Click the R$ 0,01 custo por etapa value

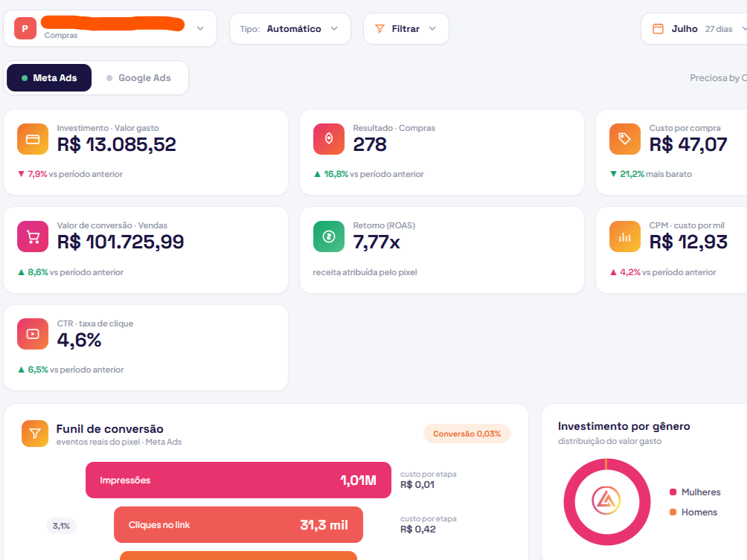point(417,485)
